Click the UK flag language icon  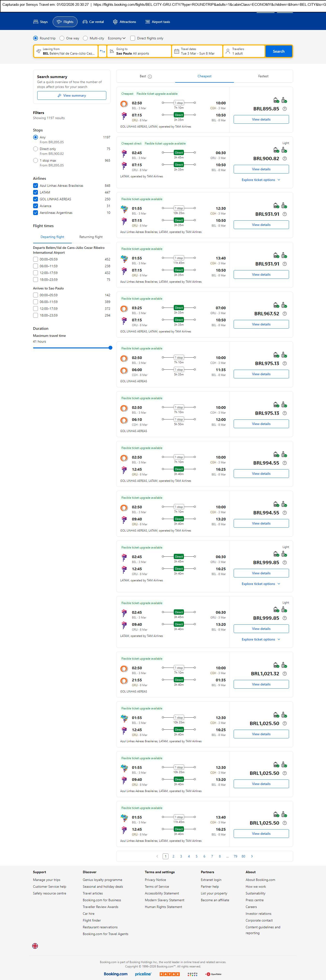pos(35,946)
